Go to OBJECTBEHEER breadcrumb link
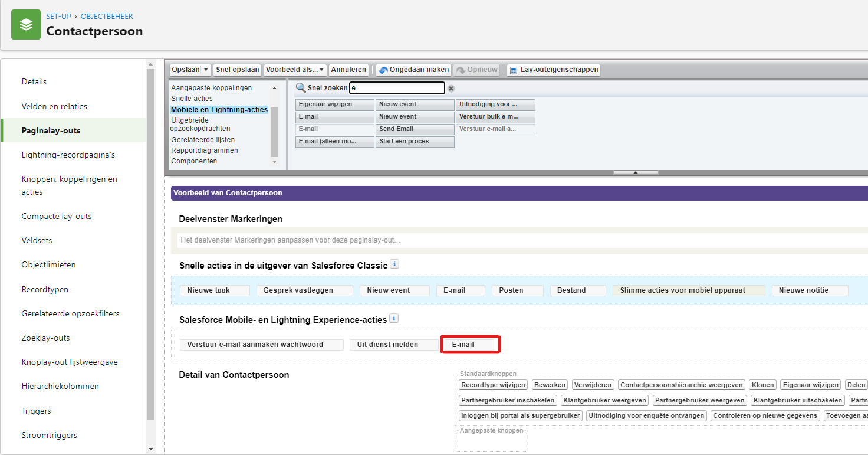 point(107,17)
